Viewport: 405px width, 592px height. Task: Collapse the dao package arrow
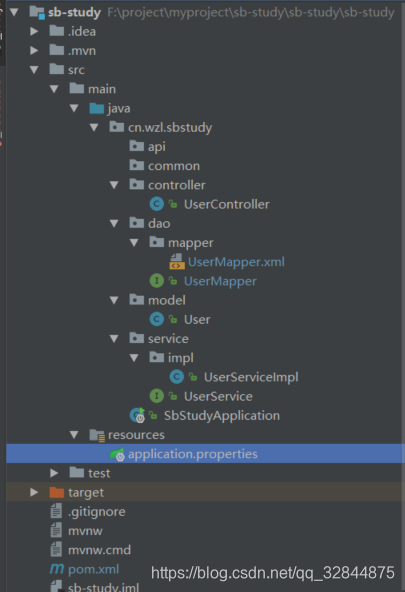[x=114, y=223]
